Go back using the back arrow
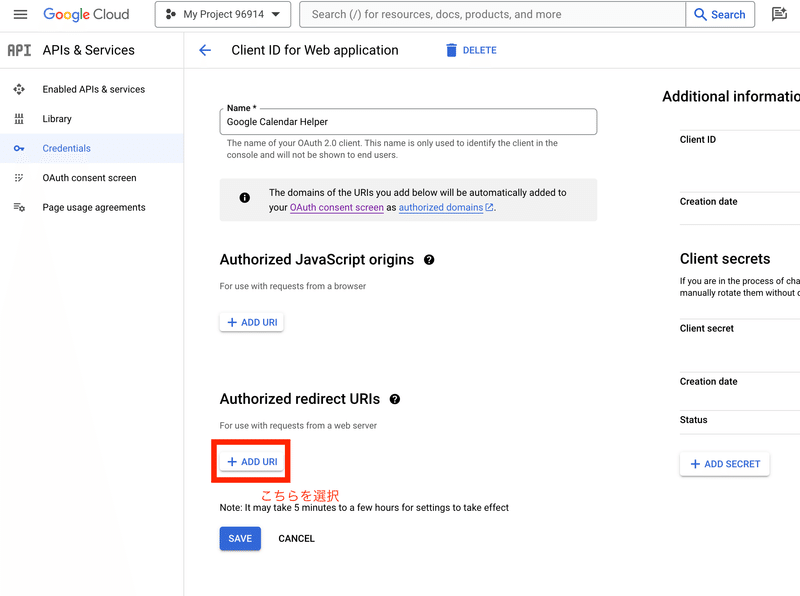Viewport: 800px width, 596px height. (205, 50)
